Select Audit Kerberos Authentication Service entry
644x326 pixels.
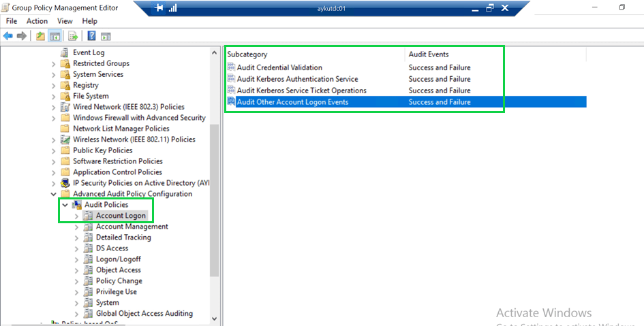(x=297, y=79)
